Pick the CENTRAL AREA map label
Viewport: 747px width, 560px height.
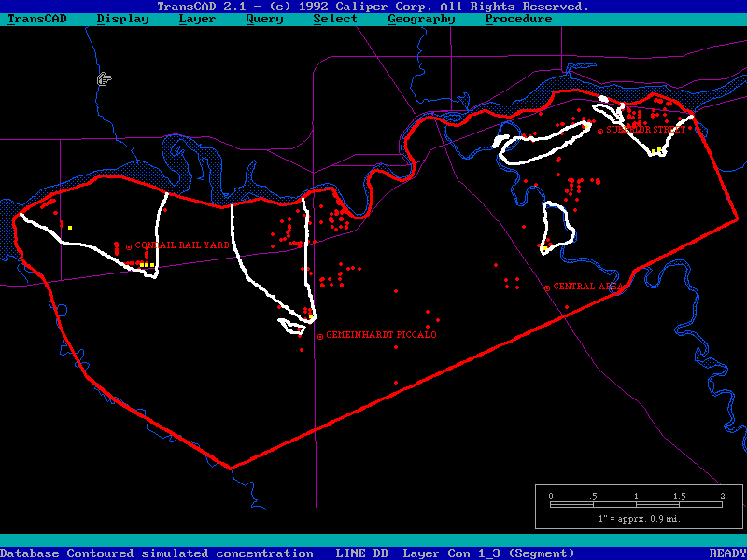(587, 287)
